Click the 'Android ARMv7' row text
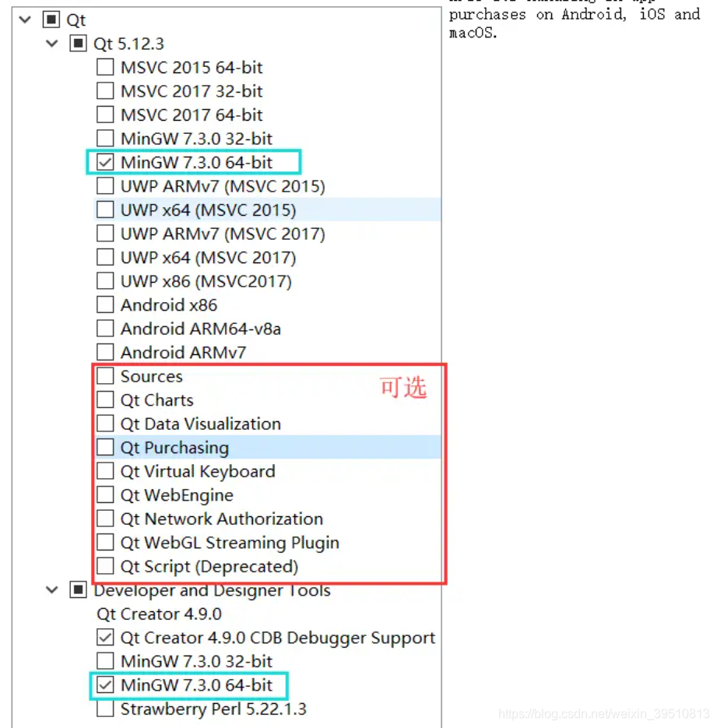The height and width of the screenshot is (728, 717). [x=183, y=353]
